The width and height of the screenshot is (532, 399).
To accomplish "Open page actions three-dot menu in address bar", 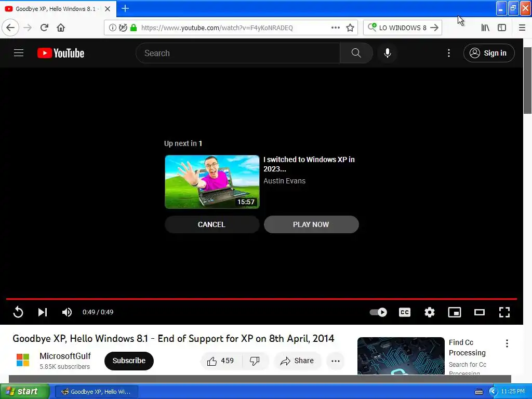I will click(335, 28).
